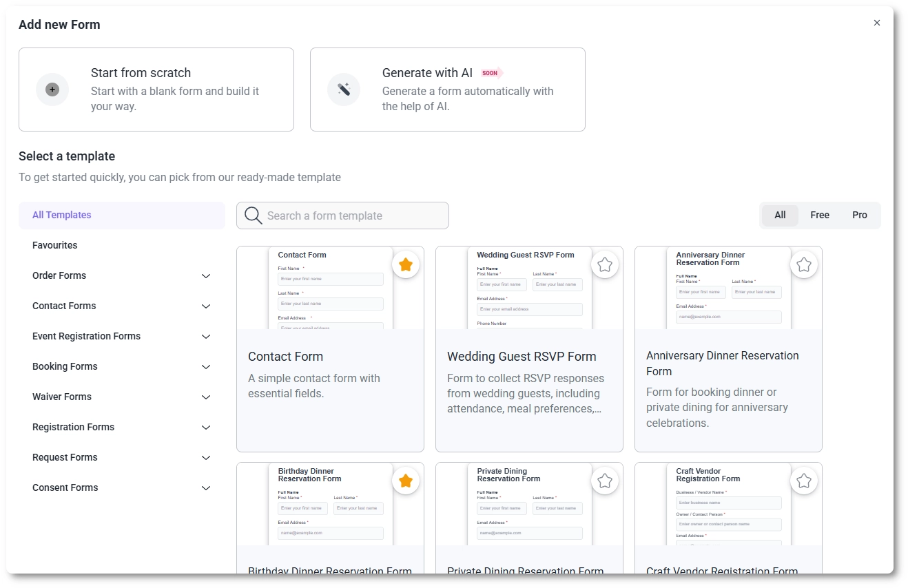
Task: Expand the Consent Forms section
Action: pyautogui.click(x=122, y=487)
